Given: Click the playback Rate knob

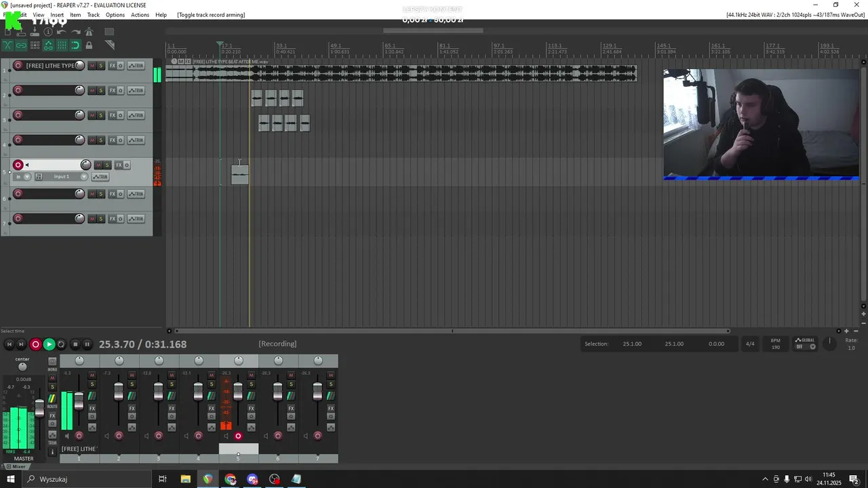Looking at the screenshot, I should pos(829,344).
